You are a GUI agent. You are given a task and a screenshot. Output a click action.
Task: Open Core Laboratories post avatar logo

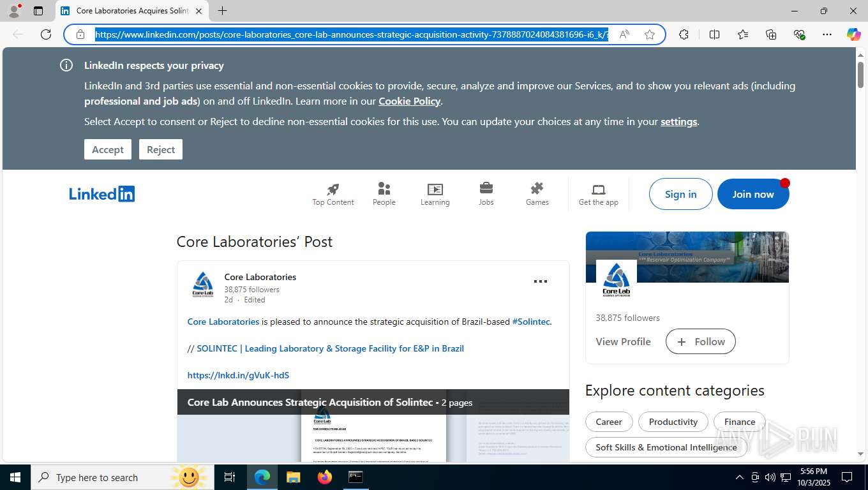203,285
